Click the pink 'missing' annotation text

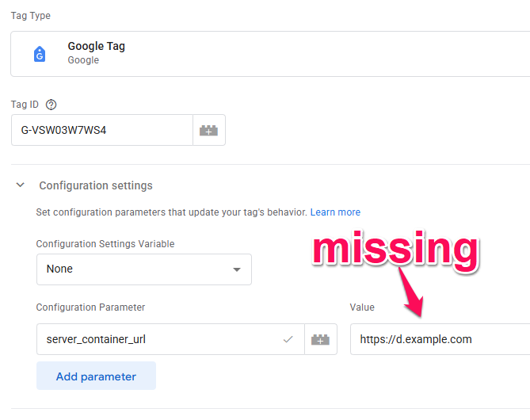(x=395, y=247)
